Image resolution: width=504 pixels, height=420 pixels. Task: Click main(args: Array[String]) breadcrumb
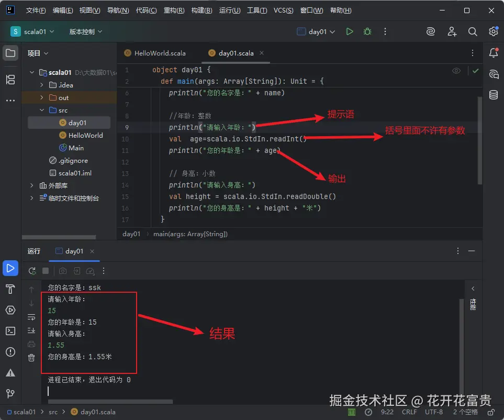[191, 234]
